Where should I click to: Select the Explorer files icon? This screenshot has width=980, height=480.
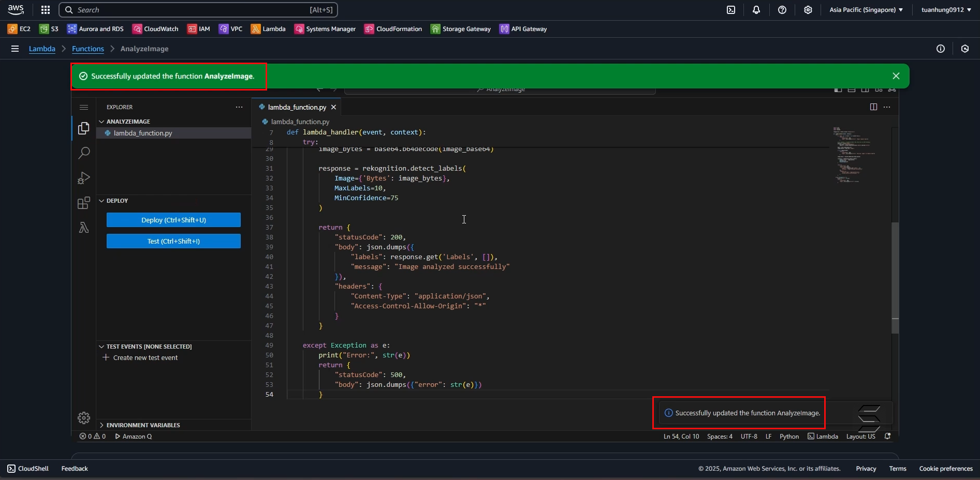(84, 128)
